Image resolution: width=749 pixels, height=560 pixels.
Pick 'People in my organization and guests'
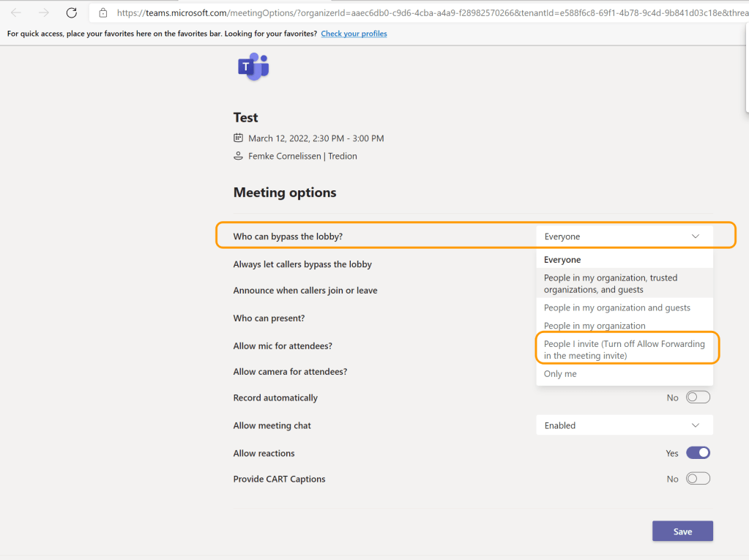[616, 307]
